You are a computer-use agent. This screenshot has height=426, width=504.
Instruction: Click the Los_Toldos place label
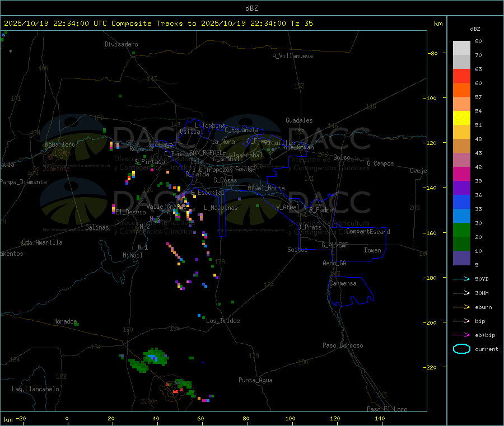pyautogui.click(x=223, y=321)
